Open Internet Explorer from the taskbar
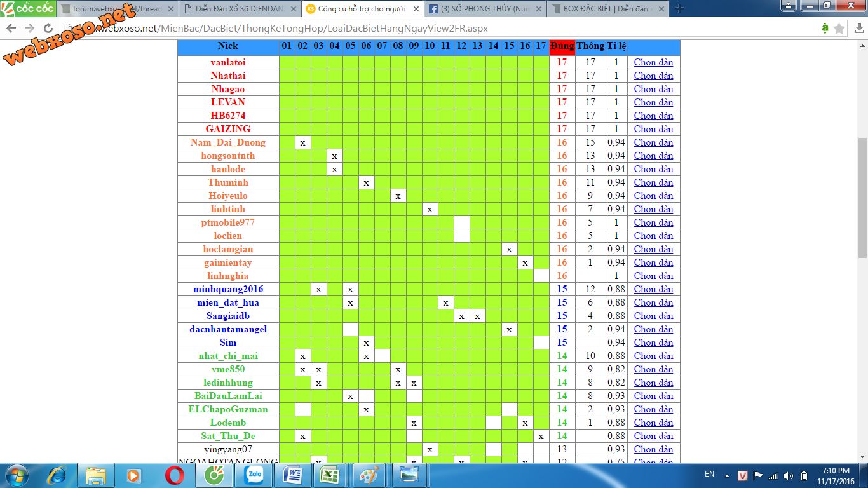868x488 pixels. pyautogui.click(x=57, y=475)
